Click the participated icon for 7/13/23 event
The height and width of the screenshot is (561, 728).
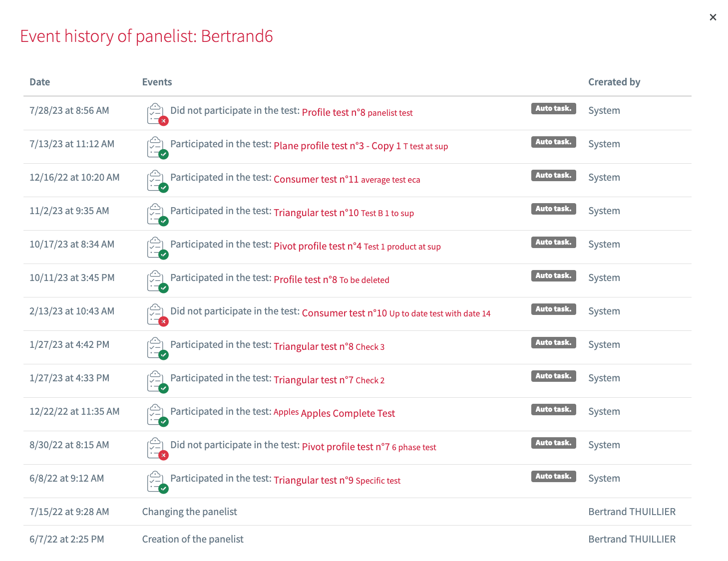pos(157,147)
